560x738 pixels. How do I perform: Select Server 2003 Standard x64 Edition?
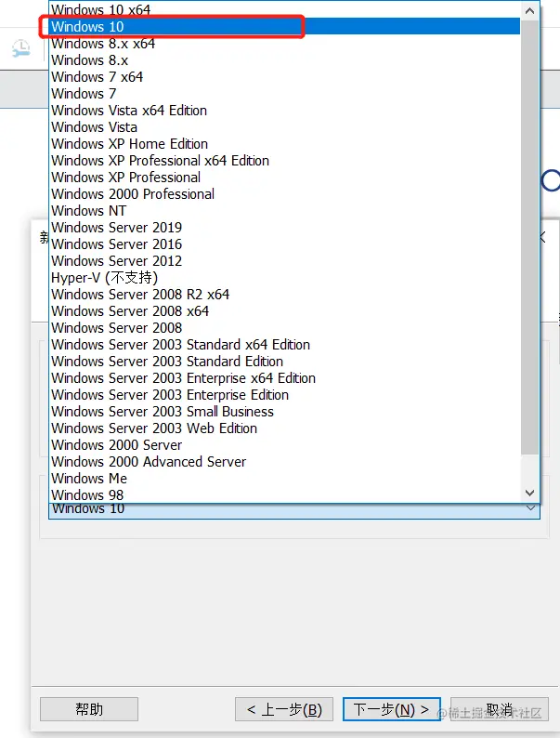284,344
